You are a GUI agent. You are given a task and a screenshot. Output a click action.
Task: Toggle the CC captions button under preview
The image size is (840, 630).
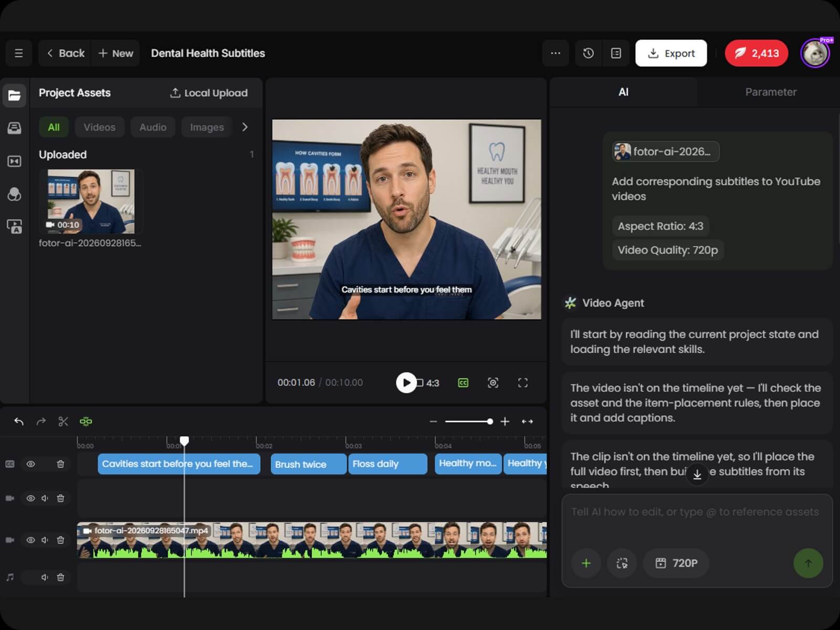(463, 383)
